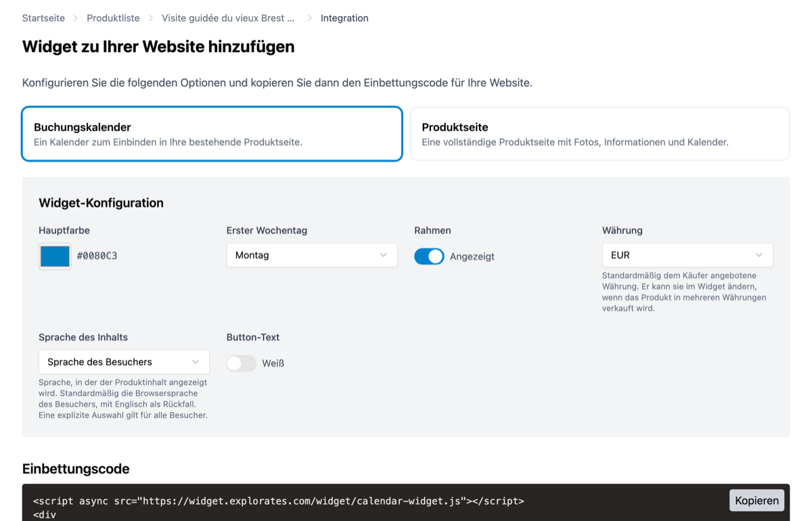812x521 pixels.
Task: Go to Startseite breadcrumb
Action: coord(43,18)
